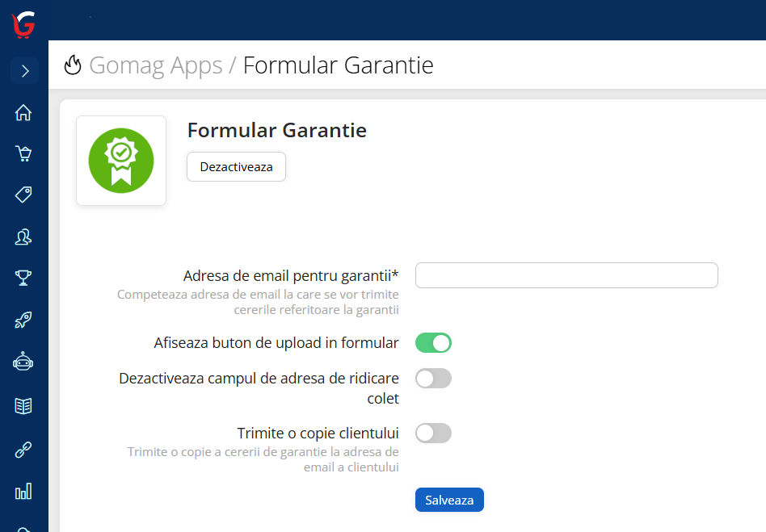Open the Home dashboard icon

[x=23, y=113]
